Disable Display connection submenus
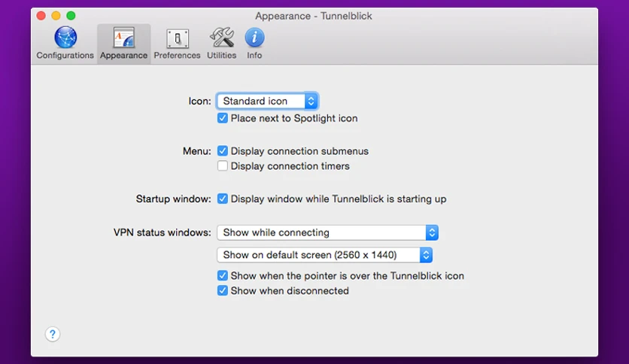Image resolution: width=629 pixels, height=364 pixels. click(x=222, y=150)
